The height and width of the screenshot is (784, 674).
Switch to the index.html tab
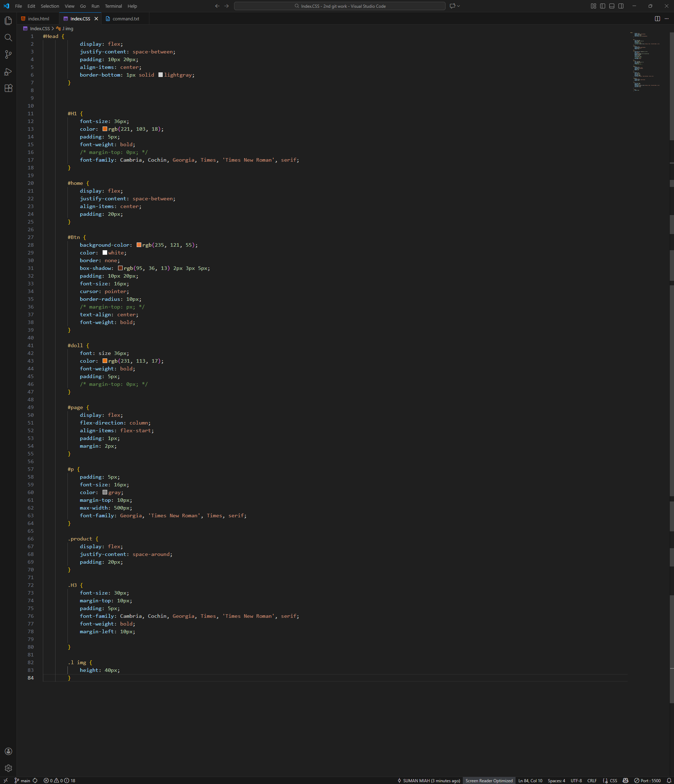tap(38, 19)
